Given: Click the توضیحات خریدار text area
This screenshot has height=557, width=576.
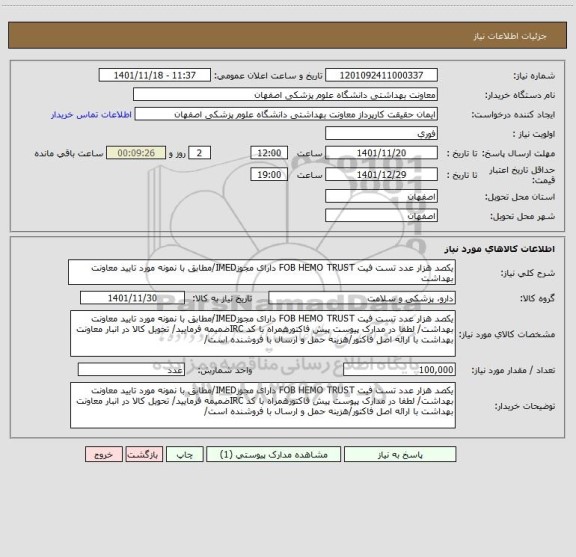Looking at the screenshot, I should tap(263, 405).
